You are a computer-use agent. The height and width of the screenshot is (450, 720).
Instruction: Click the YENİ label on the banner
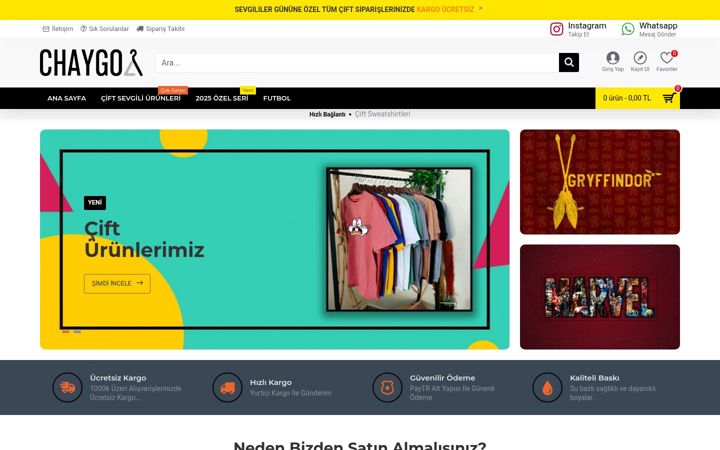pyautogui.click(x=95, y=202)
